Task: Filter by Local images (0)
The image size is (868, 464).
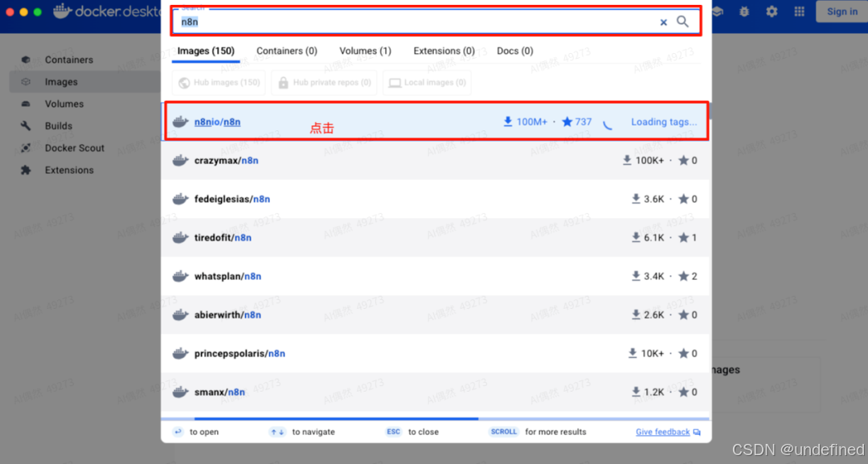Action: 427,83
